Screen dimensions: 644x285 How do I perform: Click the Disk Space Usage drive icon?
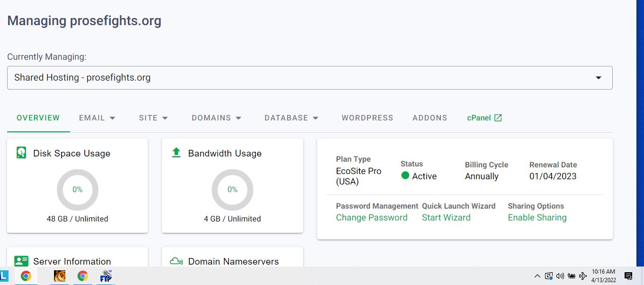(21, 153)
